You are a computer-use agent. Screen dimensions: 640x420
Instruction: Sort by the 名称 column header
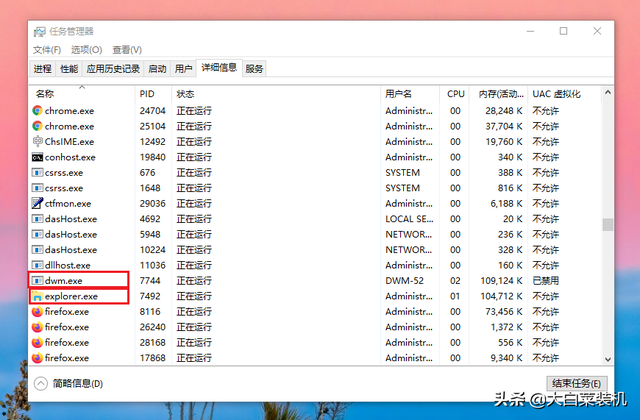[82, 94]
